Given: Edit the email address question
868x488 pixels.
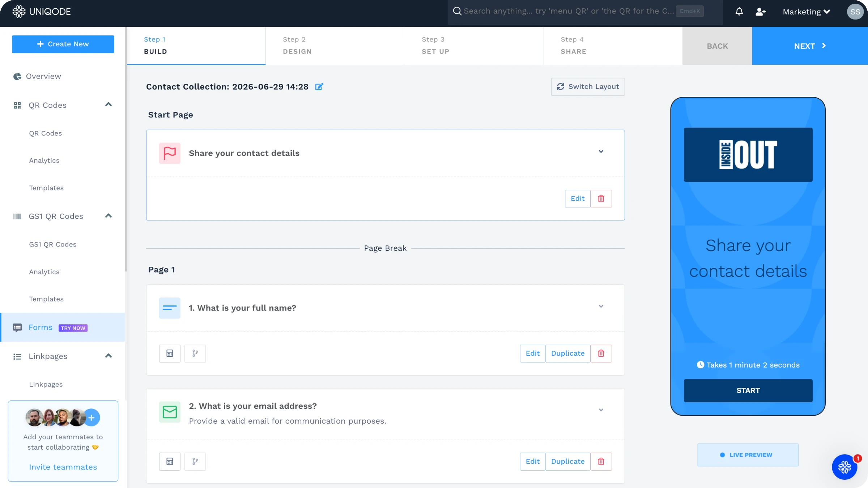Looking at the screenshot, I should (x=532, y=461).
